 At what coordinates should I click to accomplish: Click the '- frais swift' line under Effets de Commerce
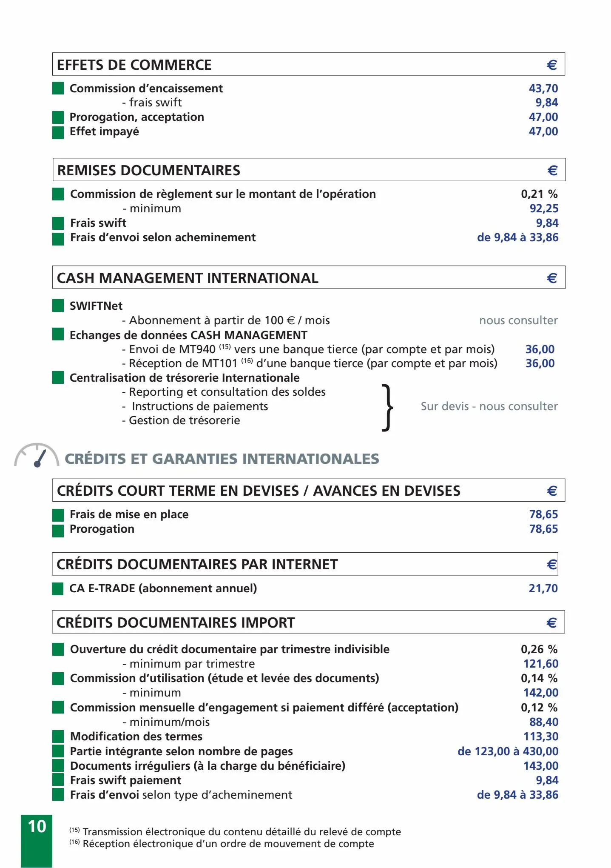152,103
